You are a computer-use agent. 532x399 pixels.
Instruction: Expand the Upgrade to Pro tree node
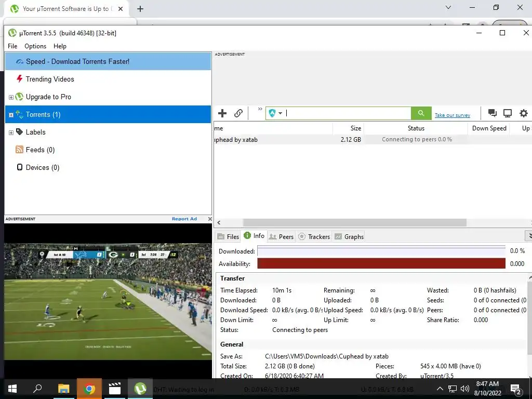point(11,97)
